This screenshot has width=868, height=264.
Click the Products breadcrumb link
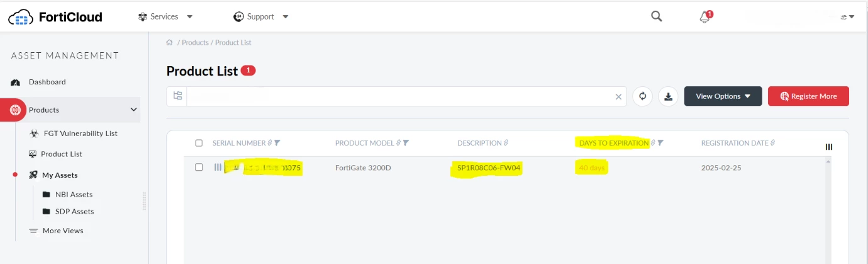(x=195, y=42)
